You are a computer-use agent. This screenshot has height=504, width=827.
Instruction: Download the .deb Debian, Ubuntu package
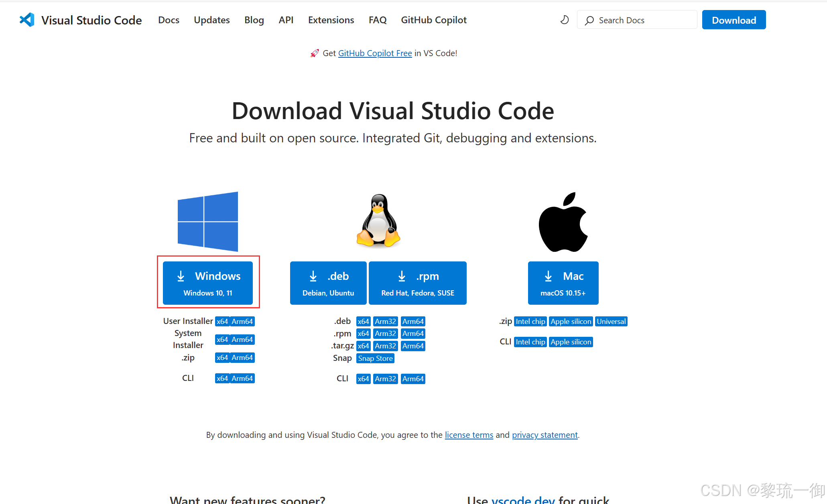[328, 283]
